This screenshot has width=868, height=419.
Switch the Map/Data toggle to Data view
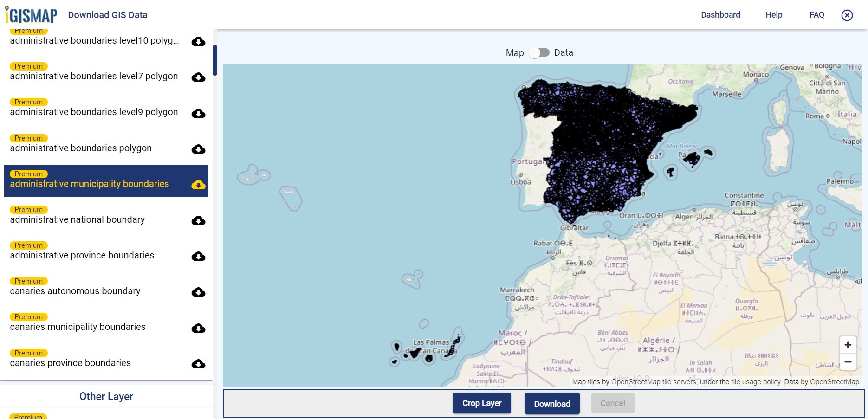(540, 52)
